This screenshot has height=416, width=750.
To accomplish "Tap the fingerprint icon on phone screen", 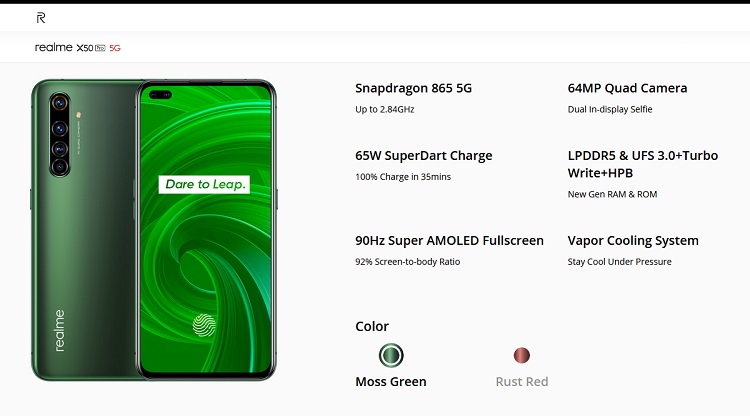I will click(204, 325).
